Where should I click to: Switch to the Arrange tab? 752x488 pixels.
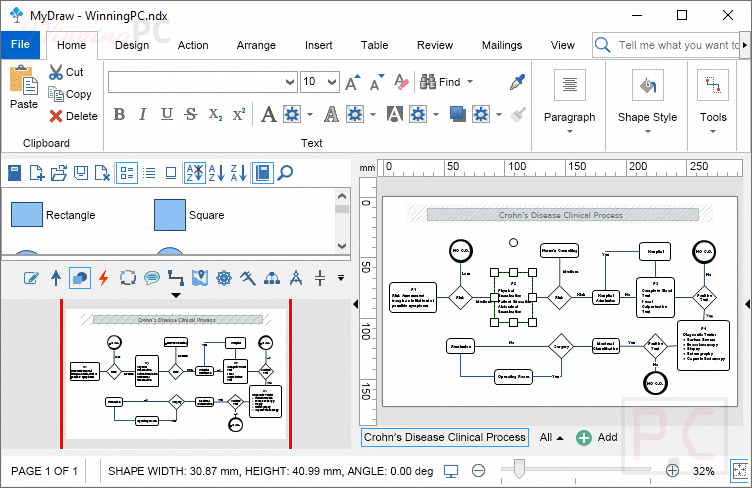pyautogui.click(x=256, y=45)
